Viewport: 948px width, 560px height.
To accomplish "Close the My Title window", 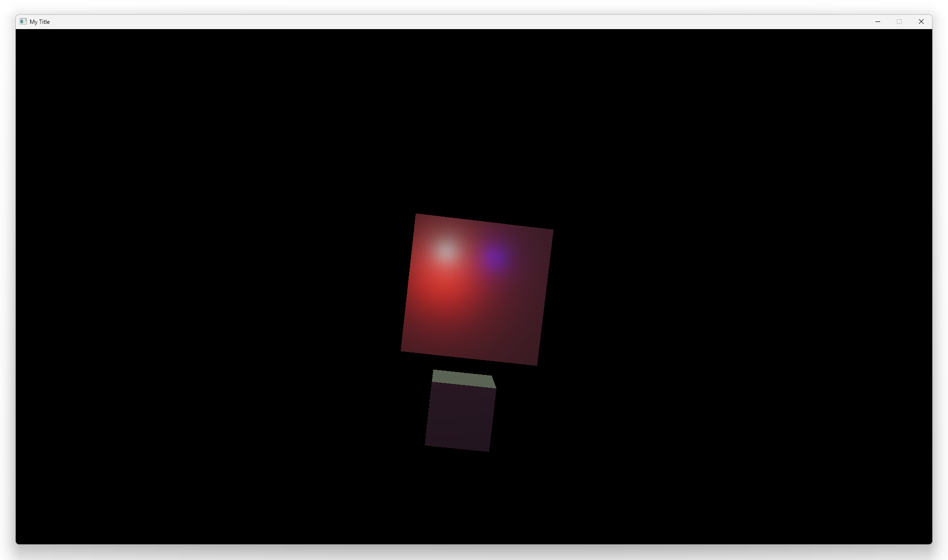I will click(921, 21).
